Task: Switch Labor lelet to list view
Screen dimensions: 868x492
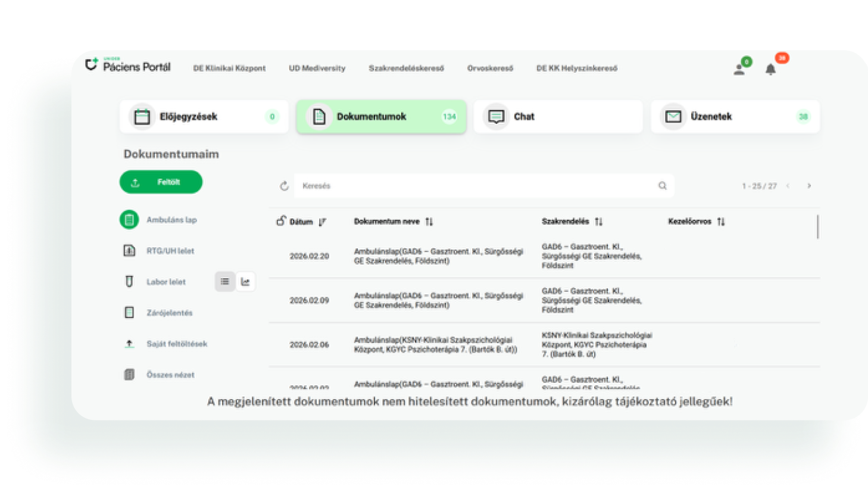Action: click(224, 282)
